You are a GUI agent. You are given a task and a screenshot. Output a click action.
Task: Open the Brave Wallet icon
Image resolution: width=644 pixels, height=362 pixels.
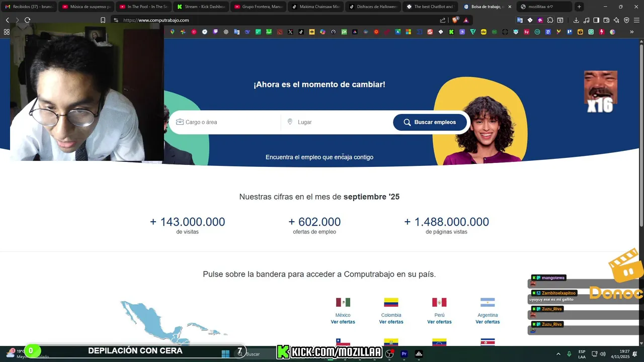(x=606, y=20)
